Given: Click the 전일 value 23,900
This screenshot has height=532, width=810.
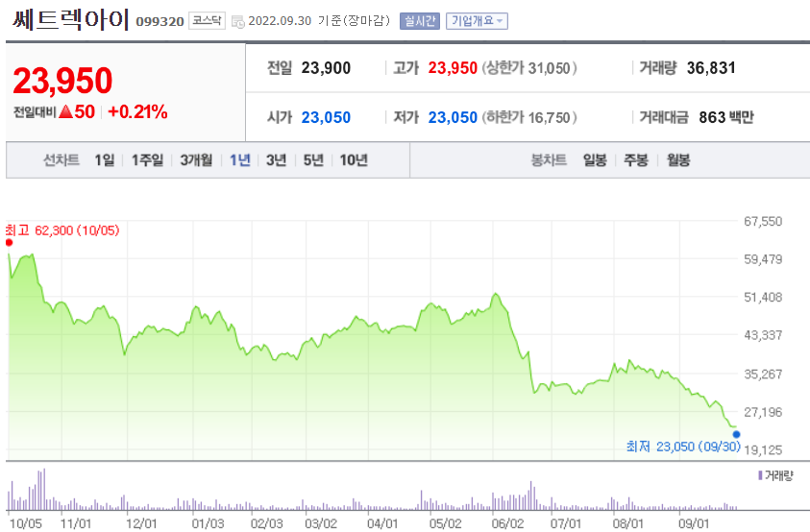Looking at the screenshot, I should click(326, 68).
